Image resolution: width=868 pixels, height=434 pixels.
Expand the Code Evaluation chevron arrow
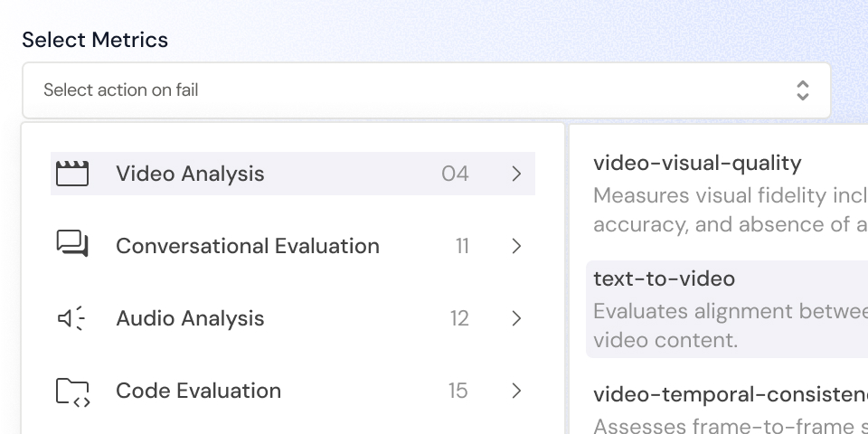pos(516,391)
